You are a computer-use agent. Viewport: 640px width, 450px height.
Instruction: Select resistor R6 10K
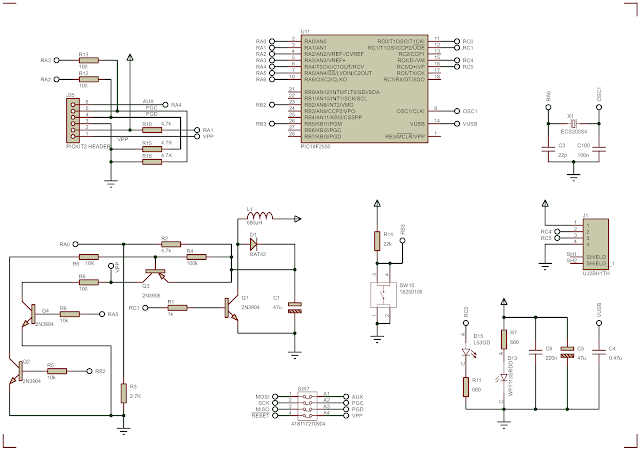(89, 257)
